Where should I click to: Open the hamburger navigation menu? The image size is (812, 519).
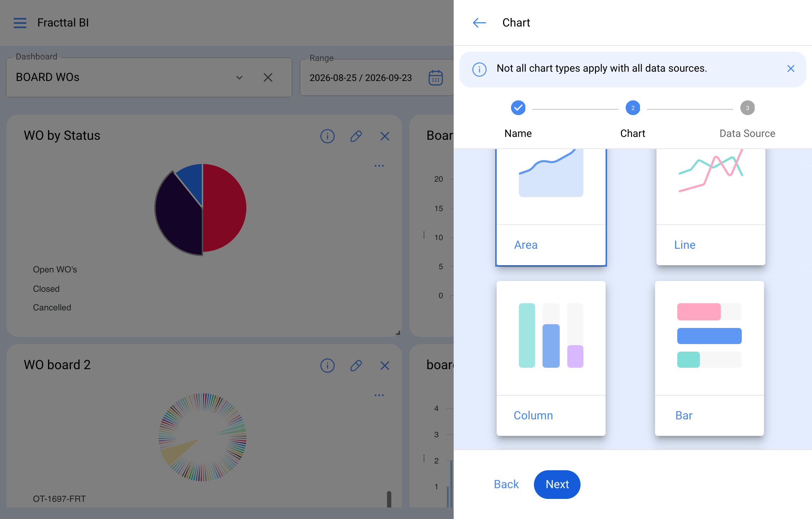[20, 23]
